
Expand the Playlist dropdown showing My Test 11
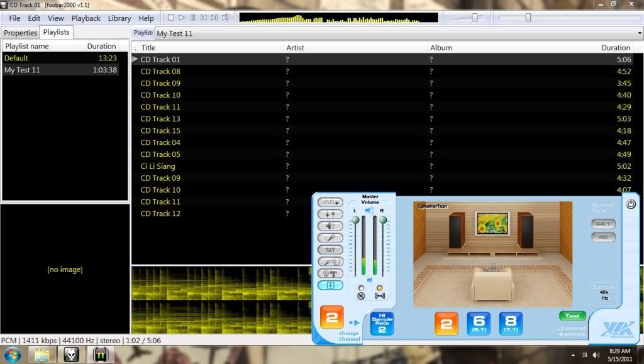(640, 33)
